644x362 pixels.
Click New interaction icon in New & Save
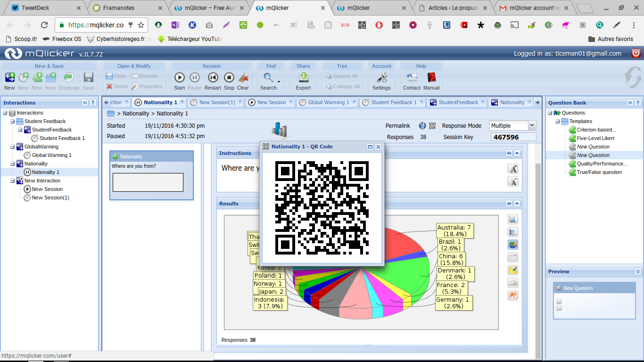(x=9, y=78)
